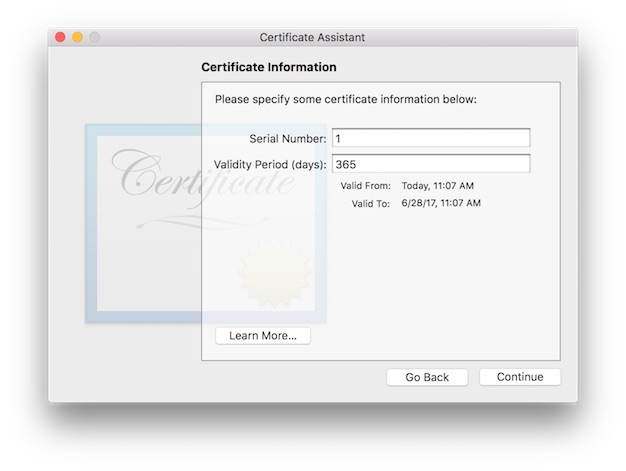Close the Certificate Assistant window
626x471 pixels.
tap(60, 37)
